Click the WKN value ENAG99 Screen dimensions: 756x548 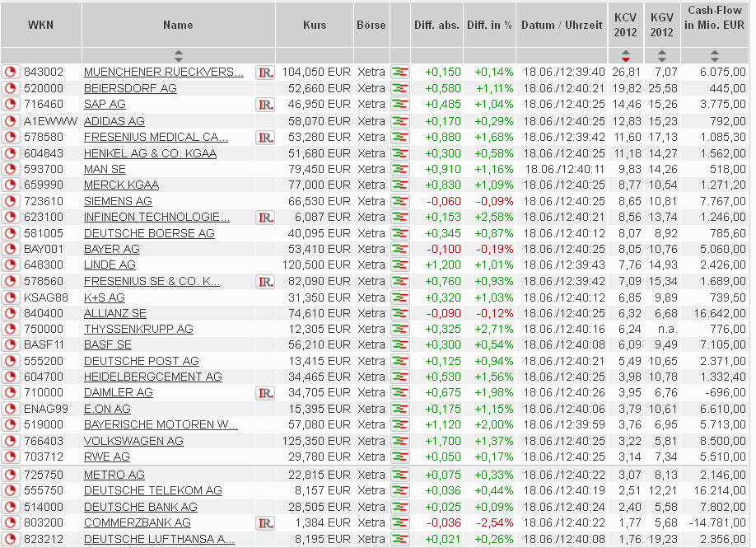[46, 409]
